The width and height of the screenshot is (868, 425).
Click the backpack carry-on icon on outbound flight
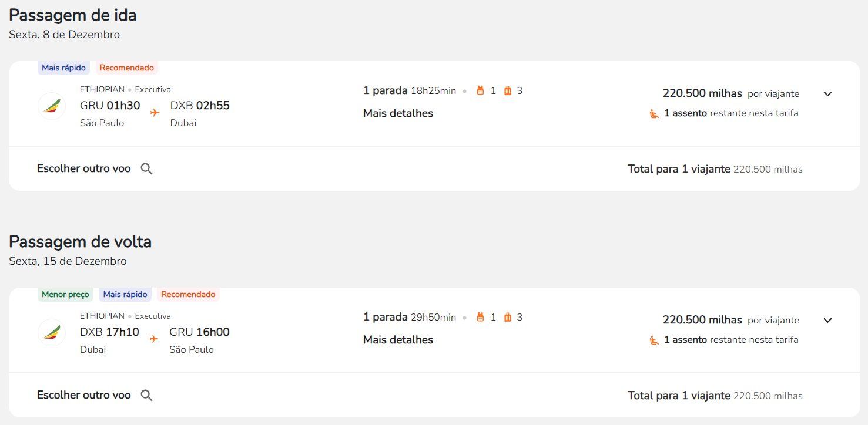click(480, 90)
